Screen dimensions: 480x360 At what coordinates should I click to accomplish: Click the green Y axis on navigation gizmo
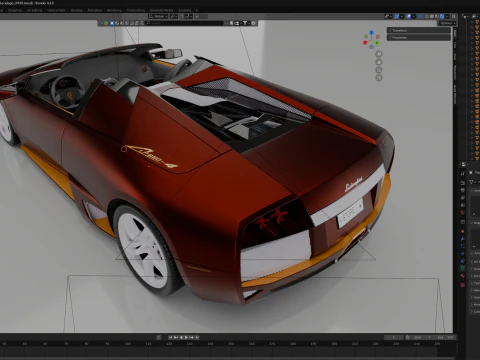point(377,43)
